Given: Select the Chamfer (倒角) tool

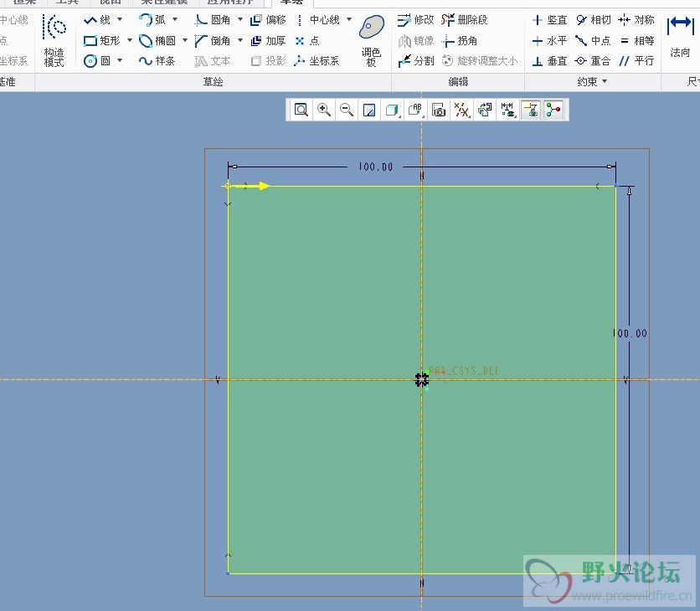Looking at the screenshot, I should (x=213, y=41).
